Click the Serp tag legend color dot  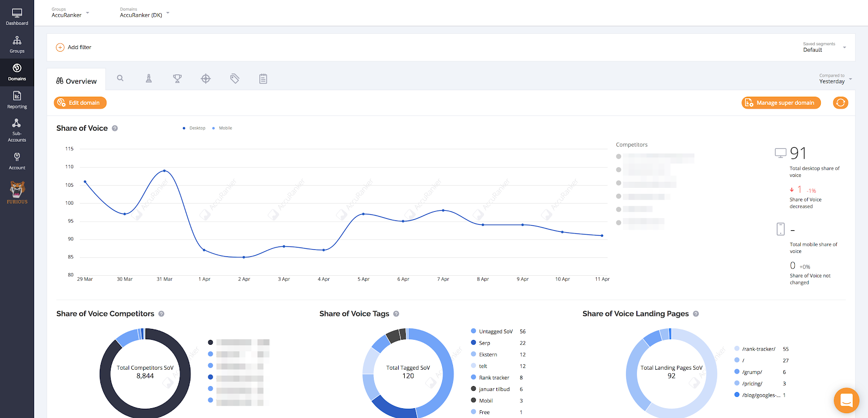[x=474, y=343]
